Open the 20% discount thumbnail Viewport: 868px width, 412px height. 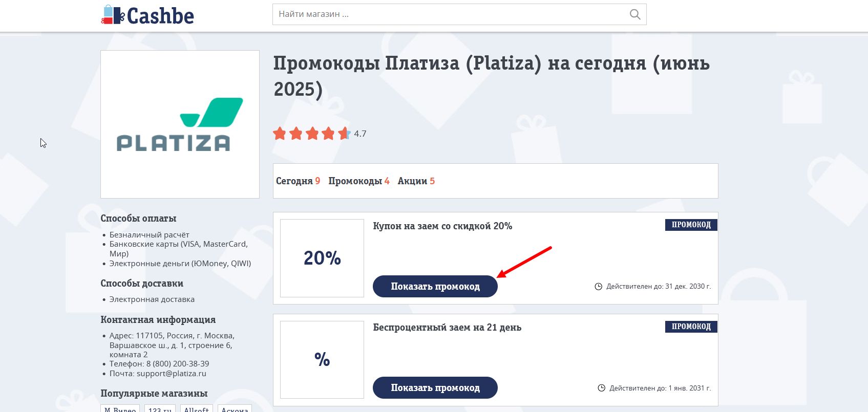click(322, 258)
